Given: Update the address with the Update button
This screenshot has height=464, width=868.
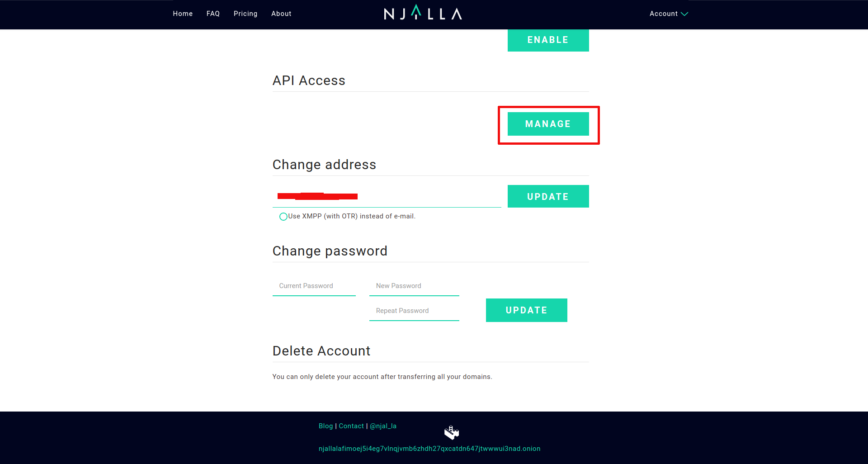Looking at the screenshot, I should pyautogui.click(x=548, y=197).
